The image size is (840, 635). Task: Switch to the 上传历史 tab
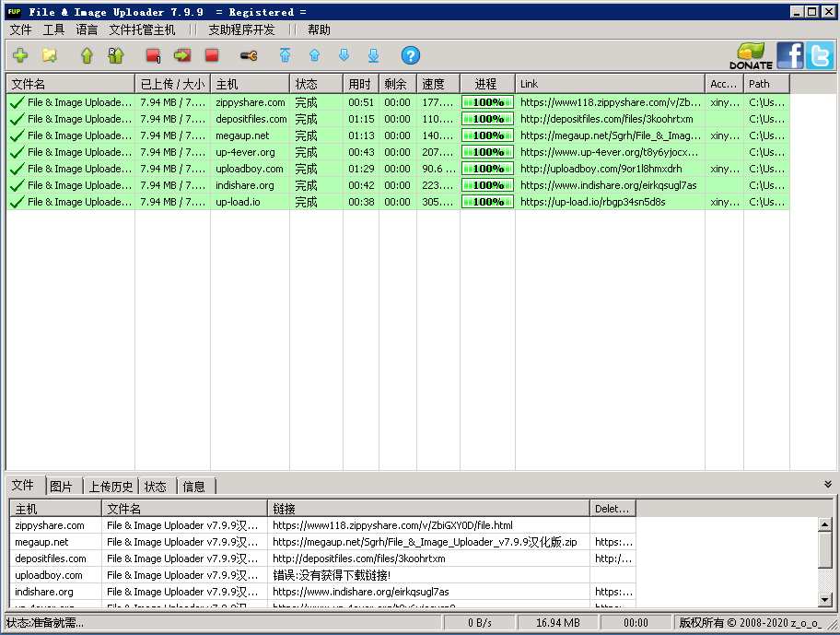111,487
